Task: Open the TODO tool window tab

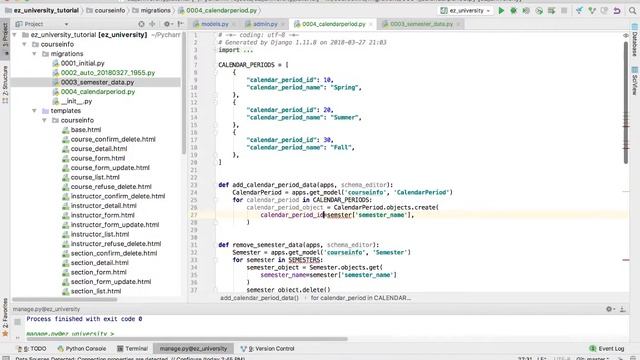Action: (33, 349)
